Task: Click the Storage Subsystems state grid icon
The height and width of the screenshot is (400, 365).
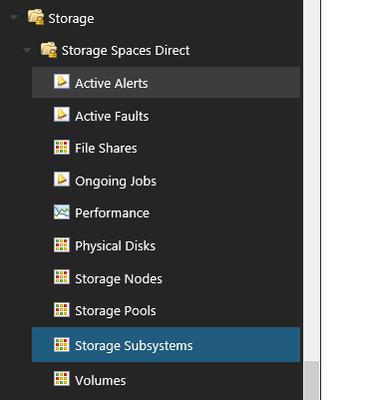Action: (62, 345)
